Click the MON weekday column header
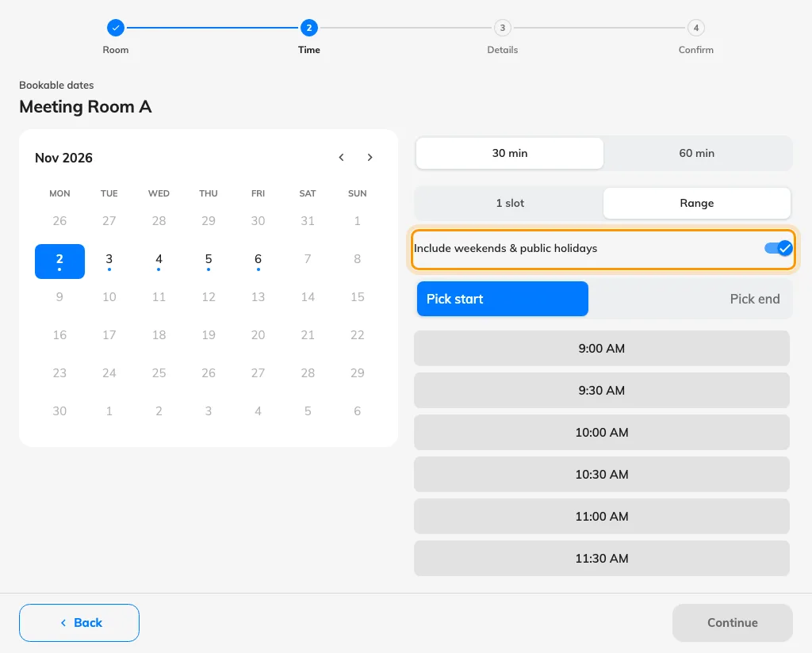 coord(59,193)
